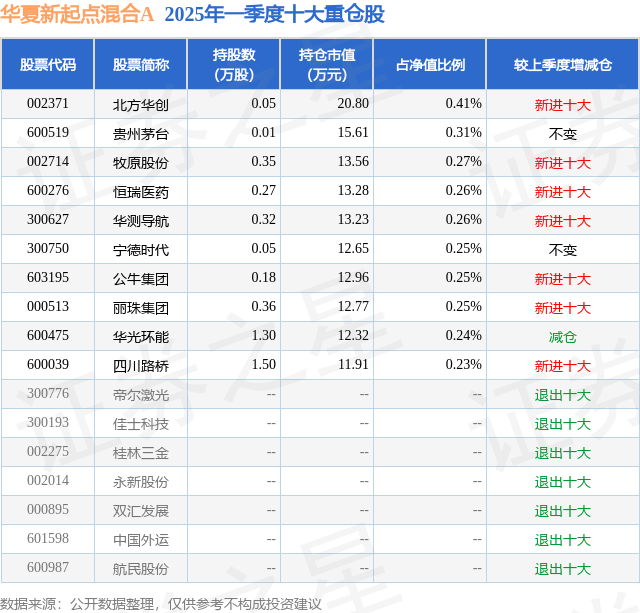The image size is (640, 613).
Task: Click the 股票代码 column header
Action: point(48,64)
